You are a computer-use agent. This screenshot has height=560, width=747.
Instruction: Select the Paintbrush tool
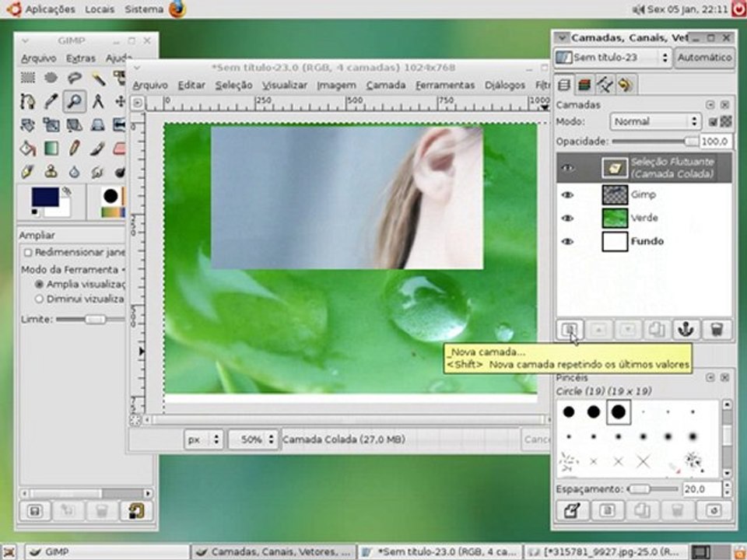[98, 148]
